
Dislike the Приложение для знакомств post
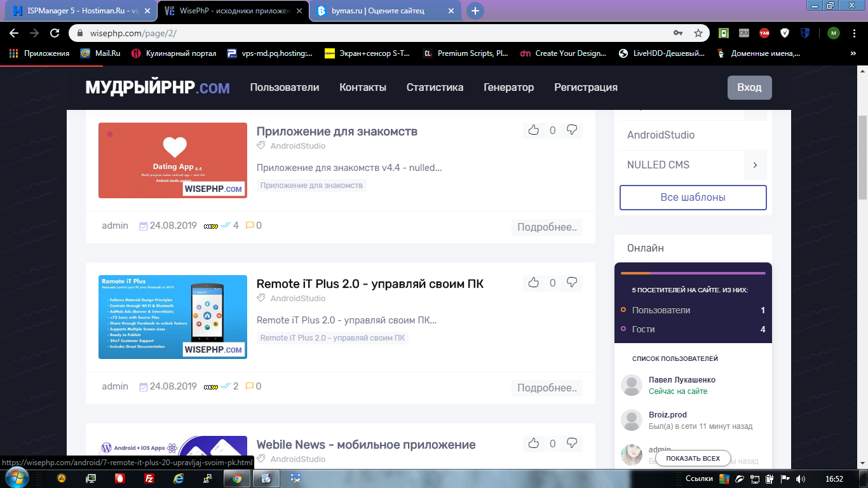[x=572, y=130]
